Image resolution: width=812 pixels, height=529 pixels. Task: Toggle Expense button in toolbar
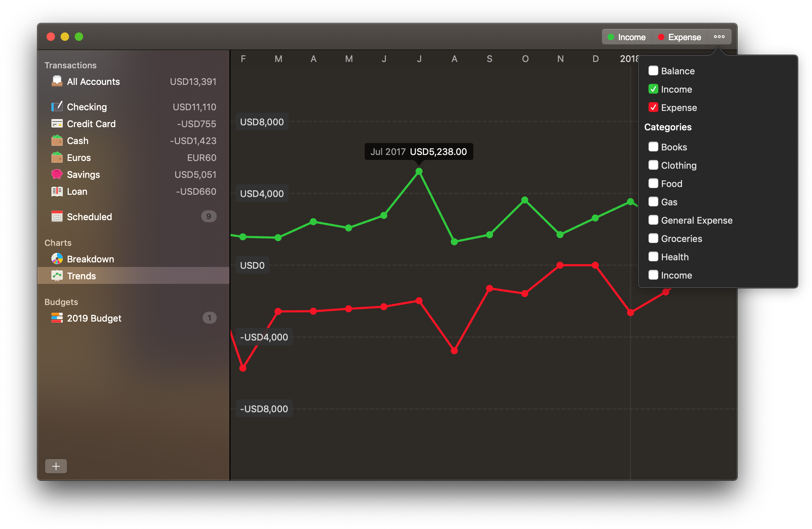coord(680,37)
